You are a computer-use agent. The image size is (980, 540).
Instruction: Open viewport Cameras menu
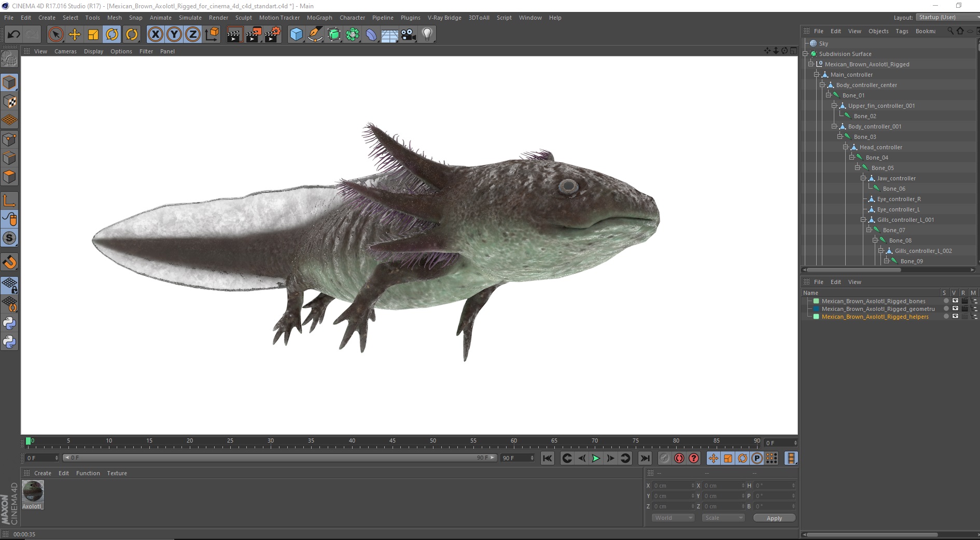pos(65,51)
